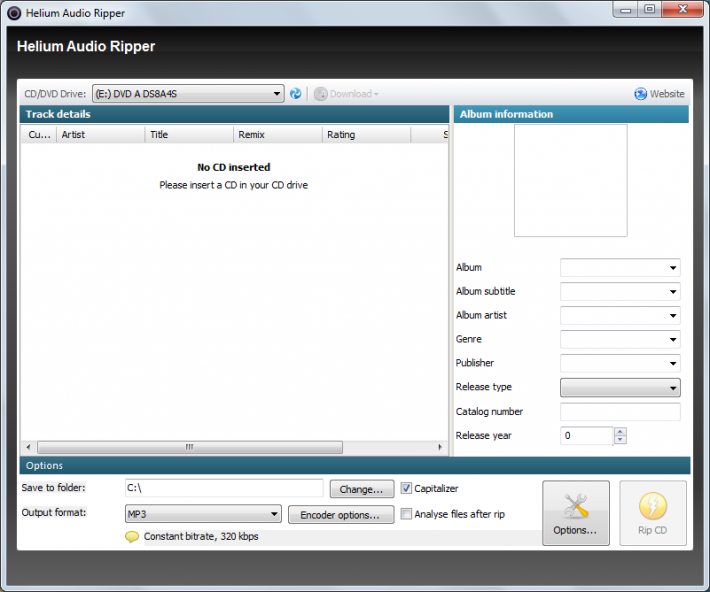710x592 pixels.
Task: Open the Output format MP3 dropdown
Action: coord(203,514)
